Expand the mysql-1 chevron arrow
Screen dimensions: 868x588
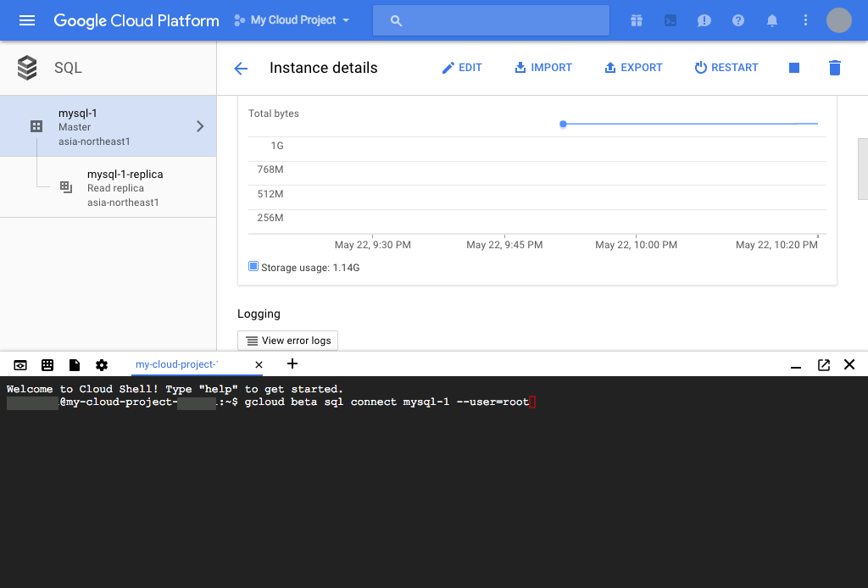200,126
